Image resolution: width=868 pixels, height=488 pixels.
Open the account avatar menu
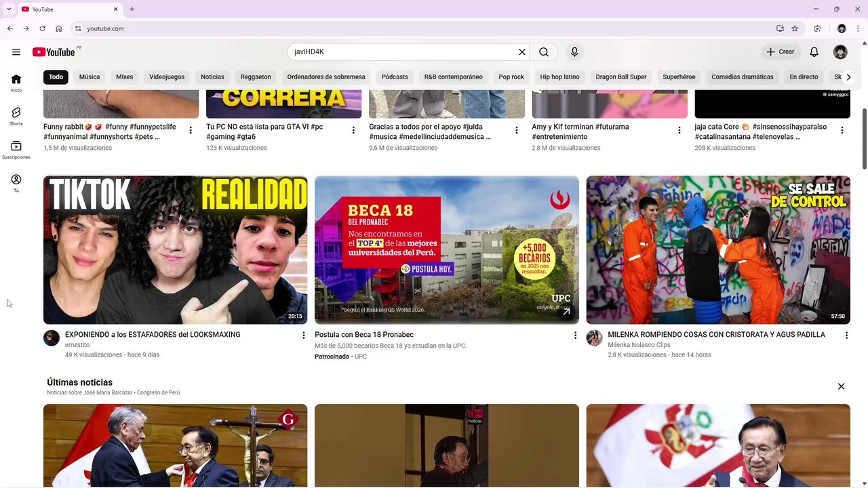pyautogui.click(x=840, y=52)
